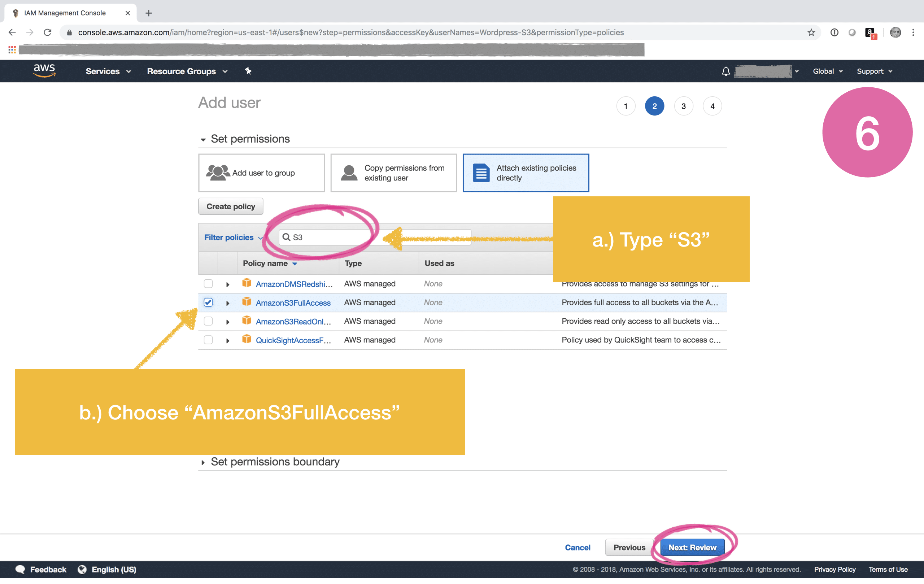Open the Services dropdown menu
Viewport: 924px width, 584px height.
tap(109, 71)
